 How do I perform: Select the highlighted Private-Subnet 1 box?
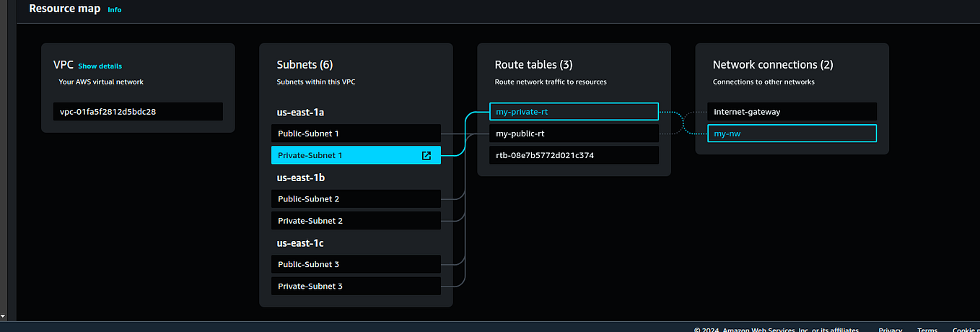[356, 155]
